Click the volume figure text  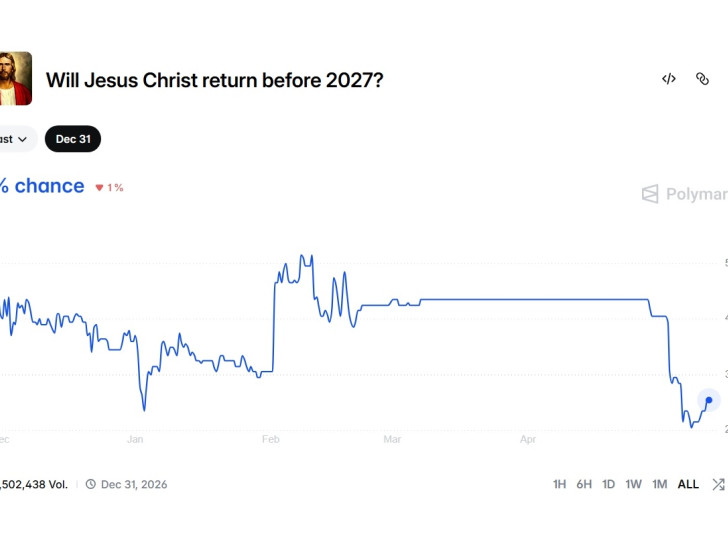click(x=34, y=484)
